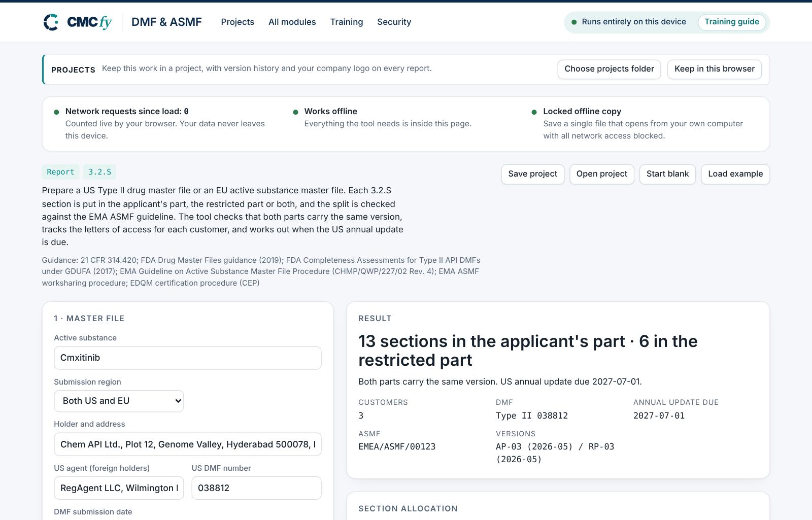
Task: Go to the Training page
Action: 347,22
